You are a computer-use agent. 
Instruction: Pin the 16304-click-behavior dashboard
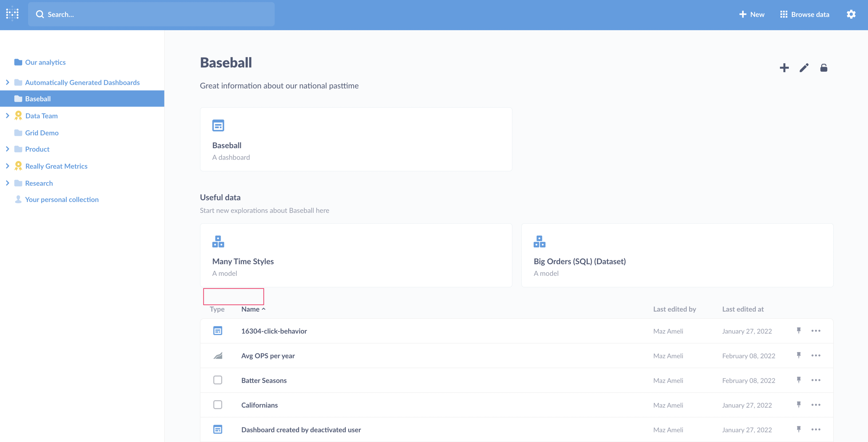[799, 331]
